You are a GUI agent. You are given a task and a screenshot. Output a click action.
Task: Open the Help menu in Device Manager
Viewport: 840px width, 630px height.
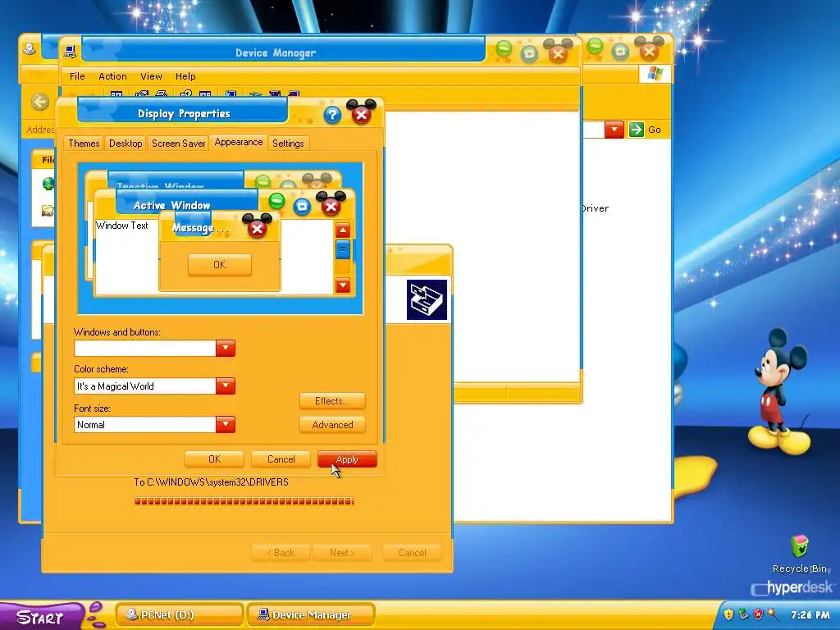tap(185, 76)
